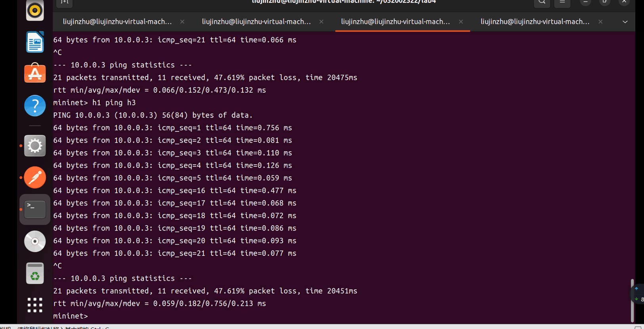This screenshot has width=644, height=329.
Task: Open Ubuntu Software store icon
Action: (35, 74)
